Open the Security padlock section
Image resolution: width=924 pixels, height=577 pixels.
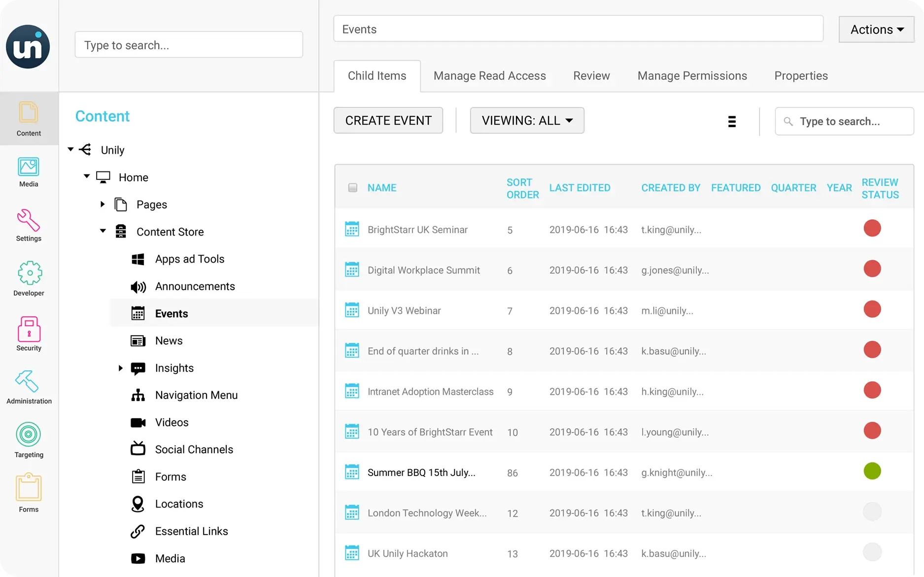point(29,334)
